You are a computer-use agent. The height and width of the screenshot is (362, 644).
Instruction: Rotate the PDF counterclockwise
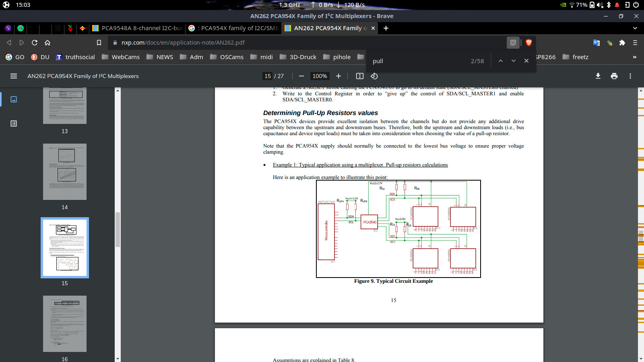click(x=374, y=76)
